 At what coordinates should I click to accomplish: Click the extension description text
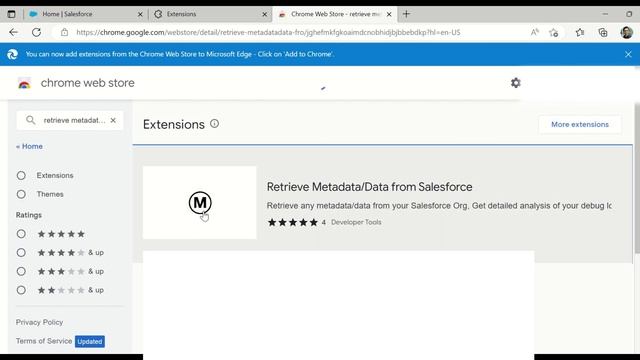439,206
